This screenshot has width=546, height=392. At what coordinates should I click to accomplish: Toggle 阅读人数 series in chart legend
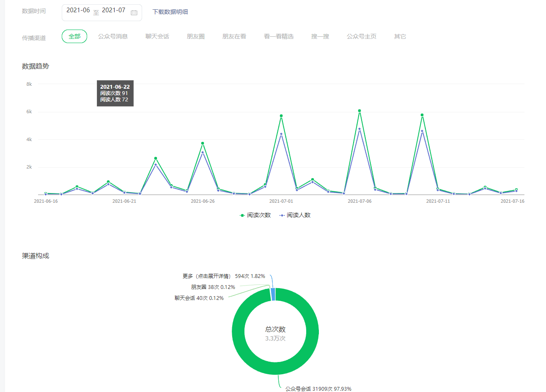295,215
